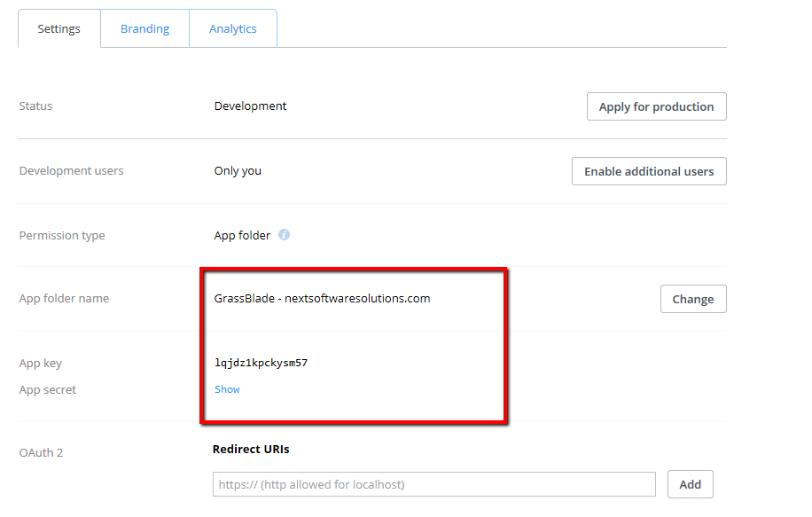Focus the Redirect URIs input field
This screenshot has width=812, height=517.
434,484
